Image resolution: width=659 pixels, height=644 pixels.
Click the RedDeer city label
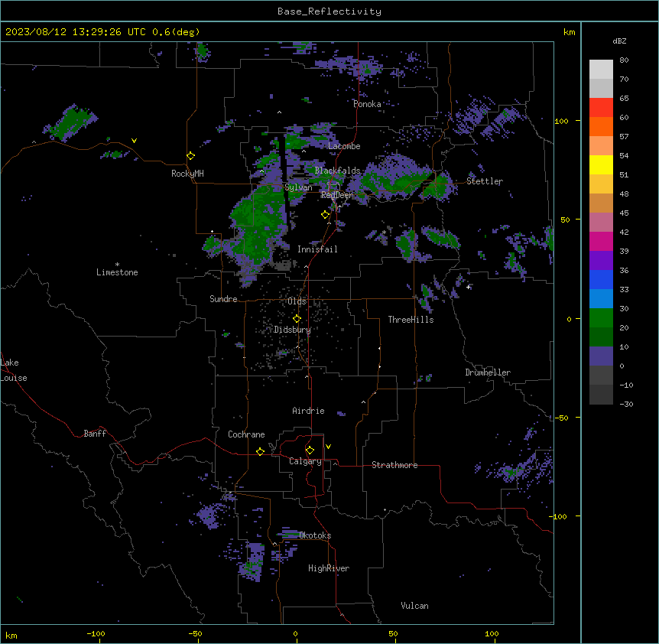336,195
